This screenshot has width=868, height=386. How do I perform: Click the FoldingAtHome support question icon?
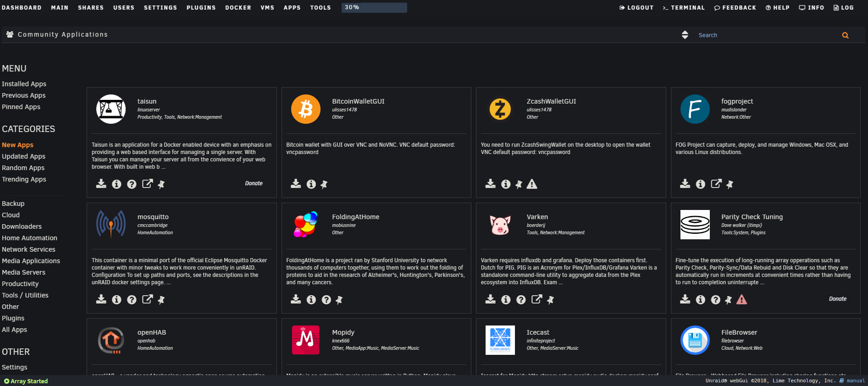pyautogui.click(x=326, y=300)
